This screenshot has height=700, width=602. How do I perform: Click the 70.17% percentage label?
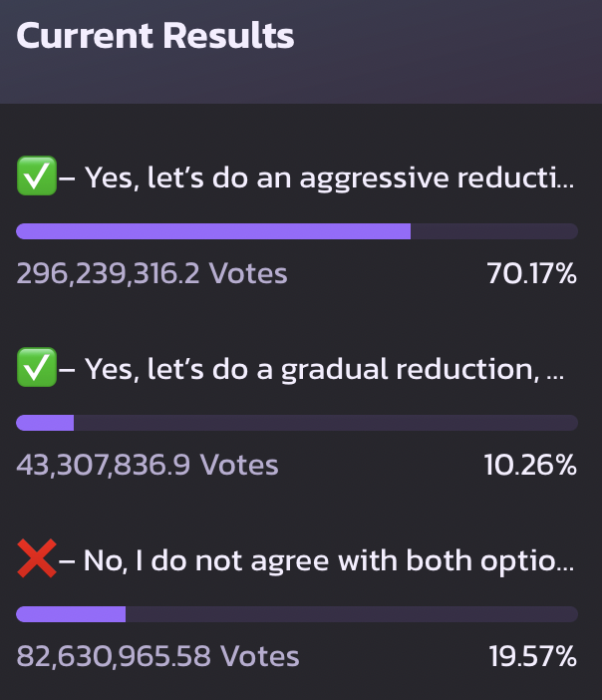[531, 273]
